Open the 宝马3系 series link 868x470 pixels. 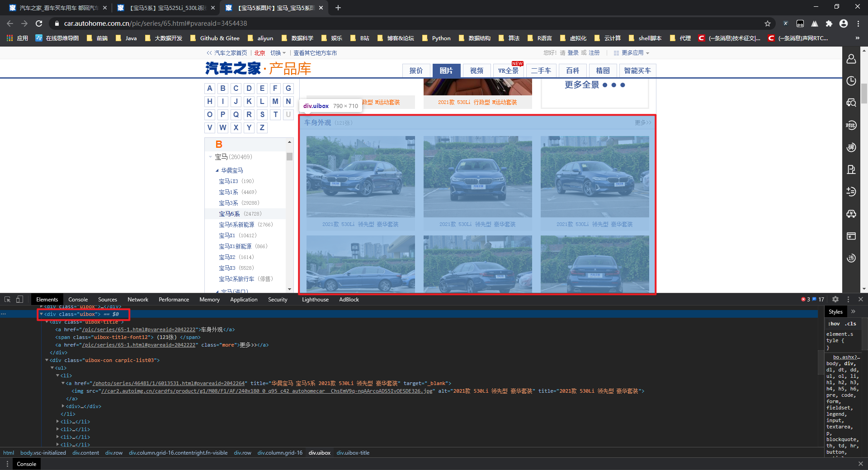(228, 203)
